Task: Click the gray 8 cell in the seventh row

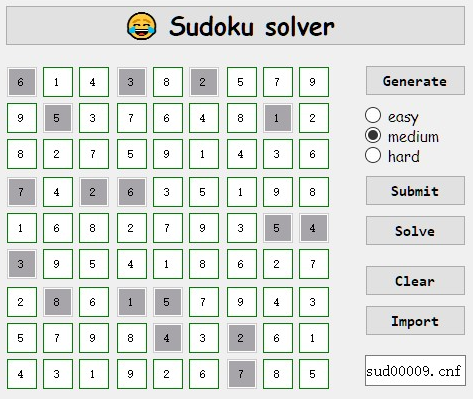Action: [x=58, y=302]
